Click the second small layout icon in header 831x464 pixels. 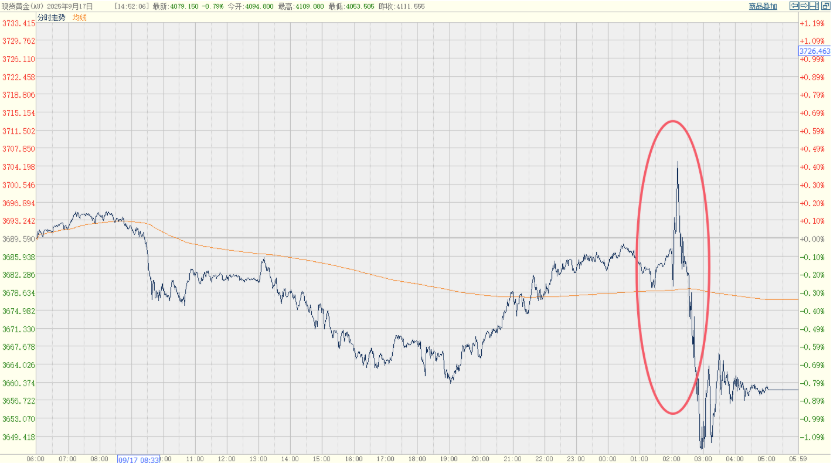803,6
